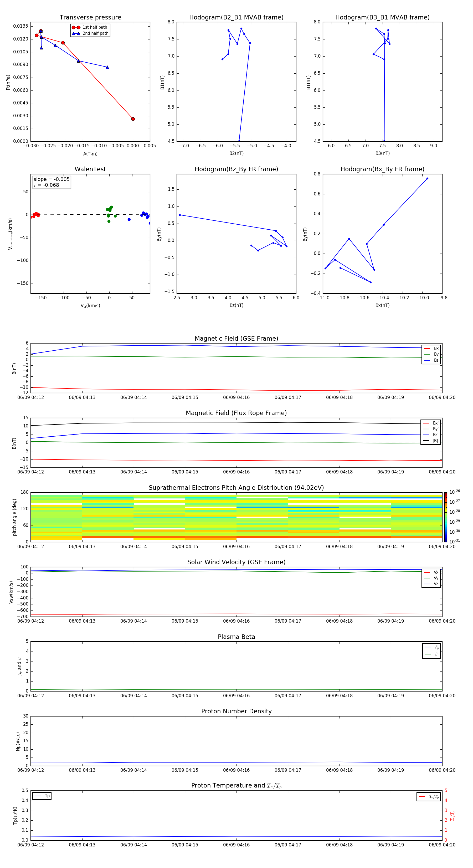Image resolution: width=473 pixels, height=868 pixels.
Task: Click the "Hodogram(B3_B1 MVAB frame)" title
Action: click(382, 17)
